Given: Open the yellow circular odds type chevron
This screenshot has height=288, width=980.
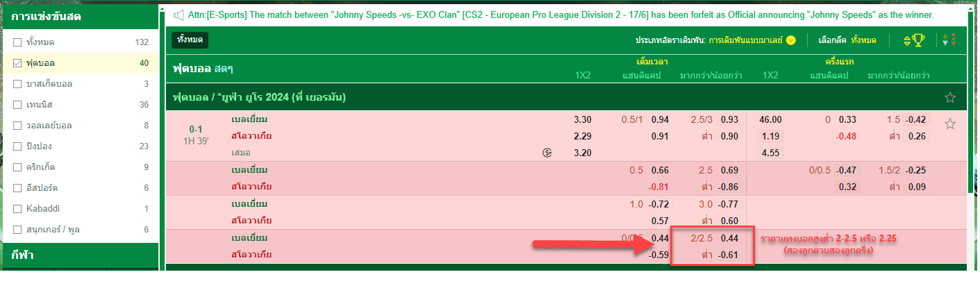Looking at the screenshot, I should tap(791, 40).
